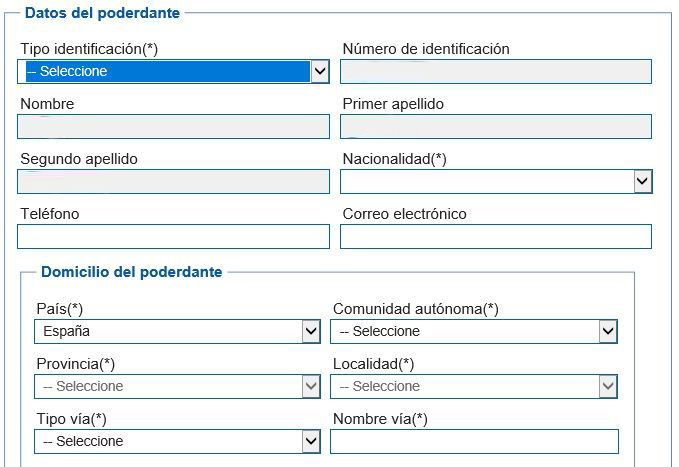Image resolution: width=679 pixels, height=467 pixels.
Task: Open the Tipo identificación dropdown
Action: click(173, 71)
